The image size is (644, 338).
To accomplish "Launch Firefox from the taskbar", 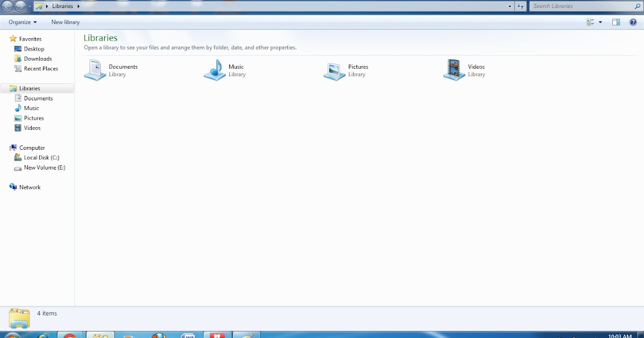I will point(159,335).
